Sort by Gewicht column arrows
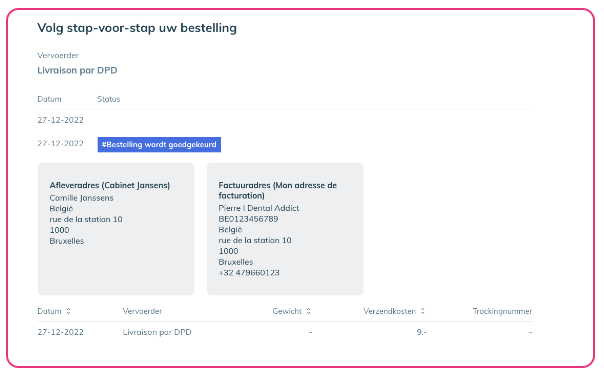The height and width of the screenshot is (375, 604). [x=309, y=311]
